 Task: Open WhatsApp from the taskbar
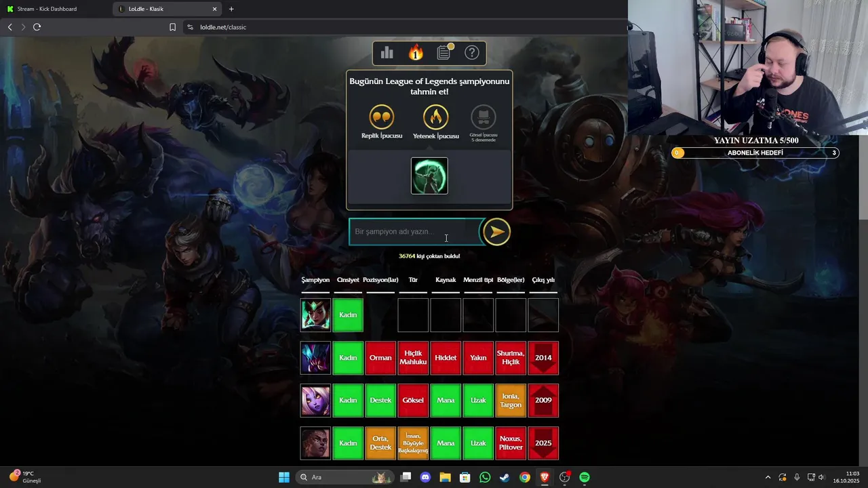[x=485, y=477]
